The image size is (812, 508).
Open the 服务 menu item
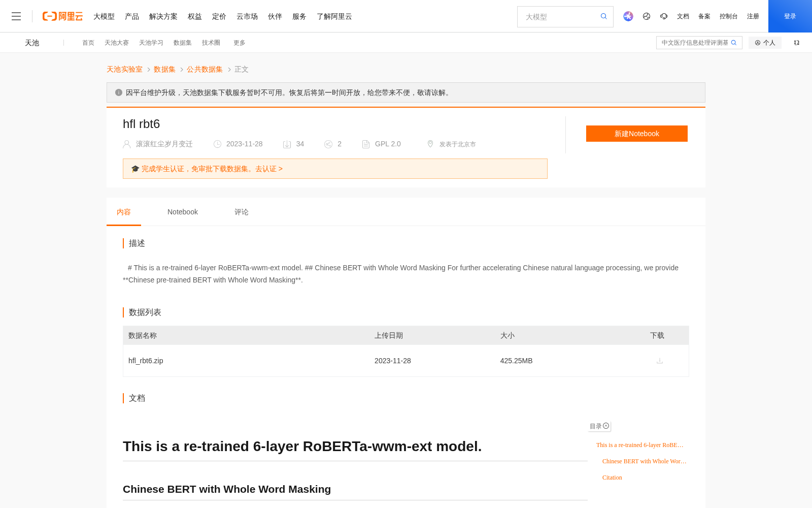click(299, 16)
